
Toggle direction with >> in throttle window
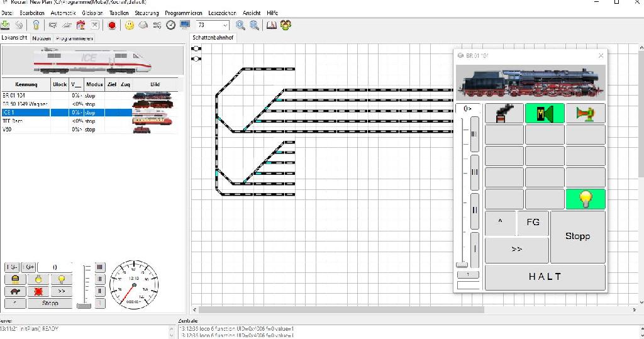coord(516,250)
